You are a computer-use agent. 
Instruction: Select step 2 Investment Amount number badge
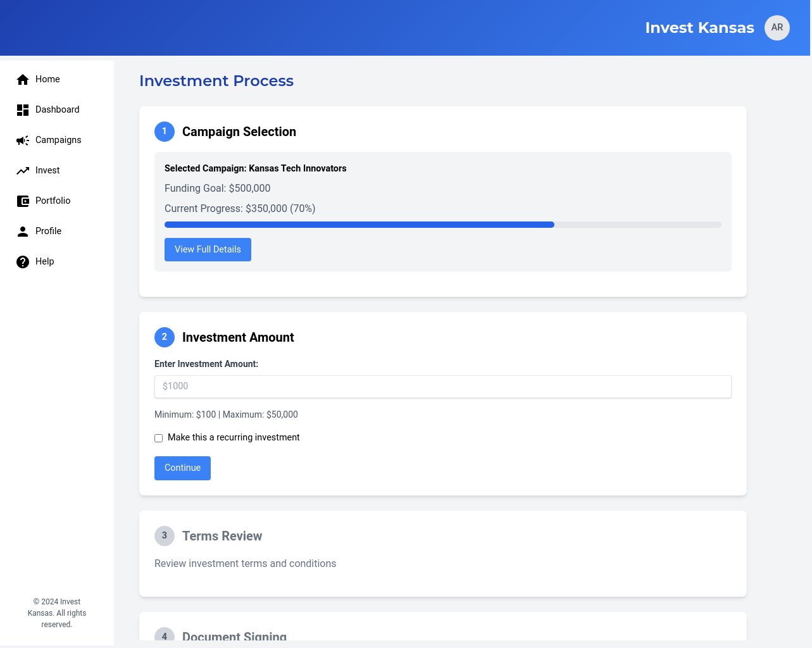click(165, 337)
